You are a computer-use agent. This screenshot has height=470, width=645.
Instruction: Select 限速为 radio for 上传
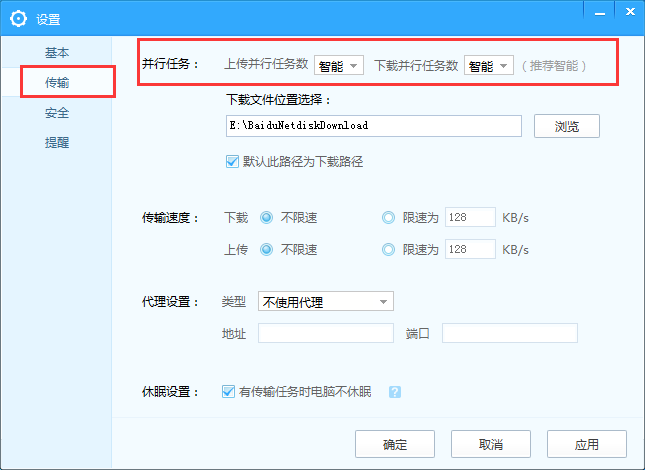pos(388,249)
